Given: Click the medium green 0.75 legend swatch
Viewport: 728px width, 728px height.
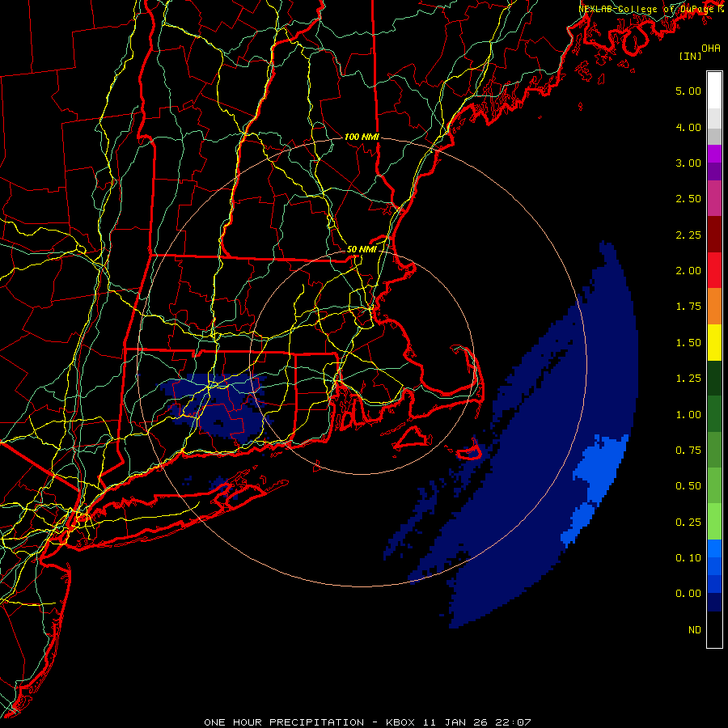Looking at the screenshot, I should coord(714,450).
